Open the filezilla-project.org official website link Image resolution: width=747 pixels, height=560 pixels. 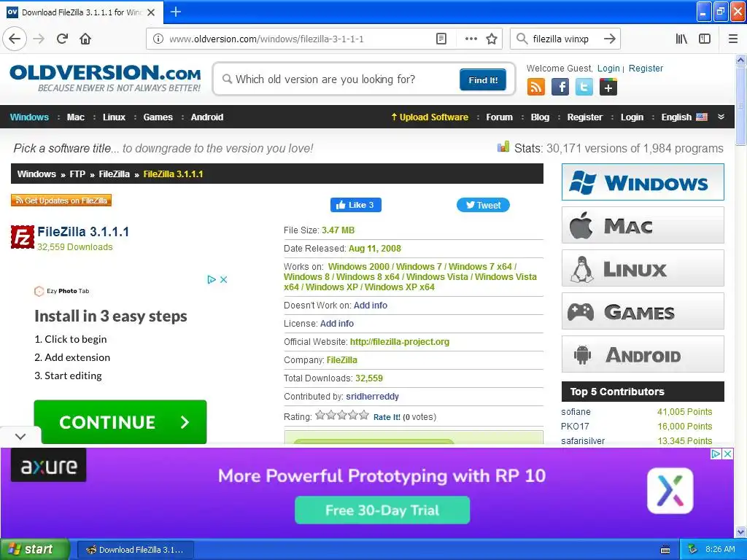tap(399, 342)
